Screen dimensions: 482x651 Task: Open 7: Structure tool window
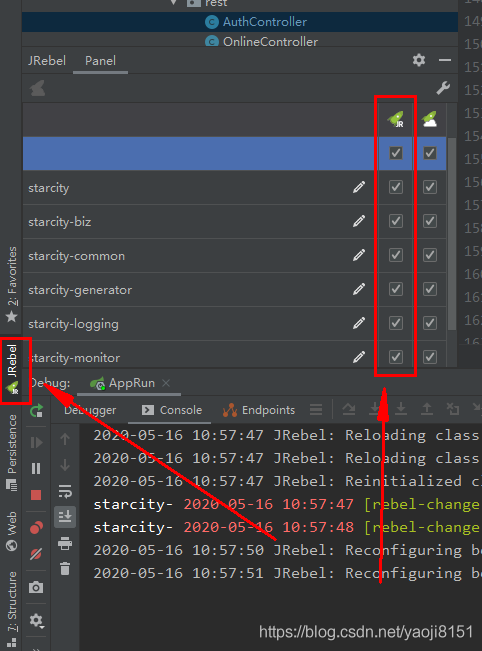(12, 609)
